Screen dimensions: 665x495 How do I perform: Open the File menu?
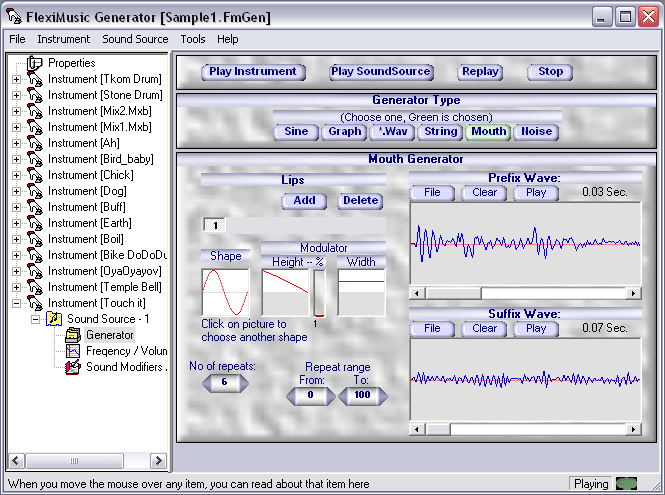pyautogui.click(x=17, y=39)
